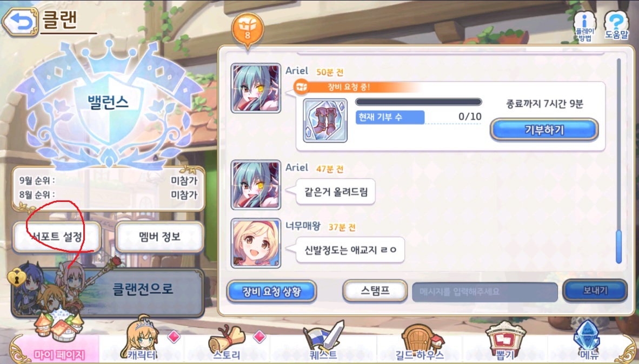This screenshot has width=639, height=364.
Task: Tap the orange equipment request badge icon
Action: (248, 30)
